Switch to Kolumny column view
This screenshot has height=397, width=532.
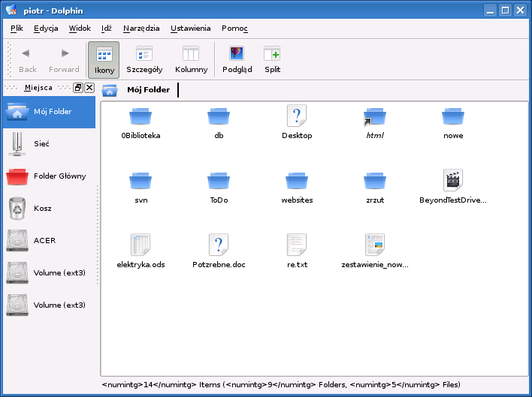tap(191, 60)
